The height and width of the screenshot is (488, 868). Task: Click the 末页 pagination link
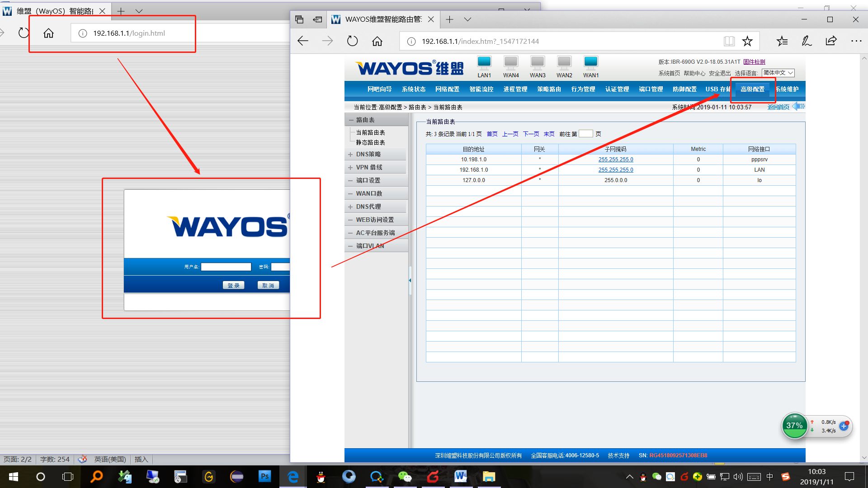pos(549,134)
